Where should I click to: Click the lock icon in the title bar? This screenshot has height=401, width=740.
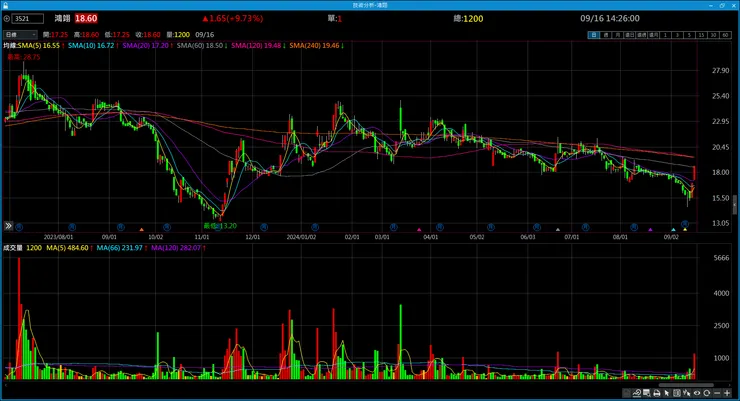[x=6, y=5]
